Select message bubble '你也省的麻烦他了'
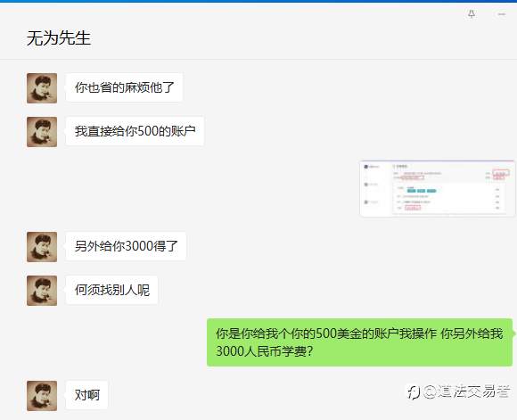The height and width of the screenshot is (420, 517). click(124, 87)
